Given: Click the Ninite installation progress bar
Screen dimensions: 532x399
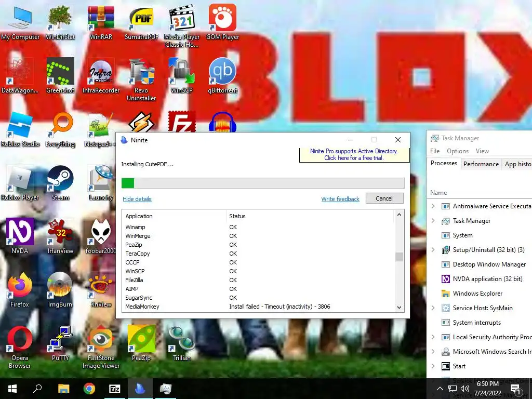Looking at the screenshot, I should point(263,183).
